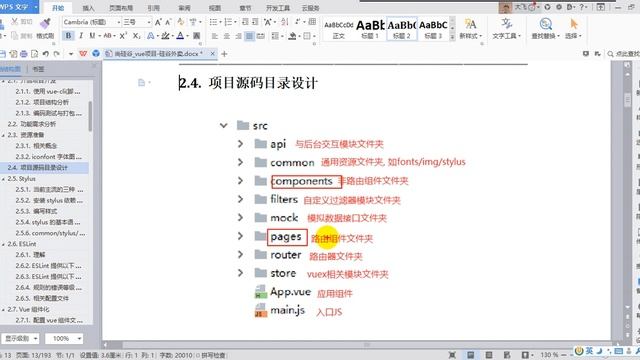Viewport: 640px width, 360px height.
Task: Decrease font size with the smaller A icon
Action: coord(168,22)
